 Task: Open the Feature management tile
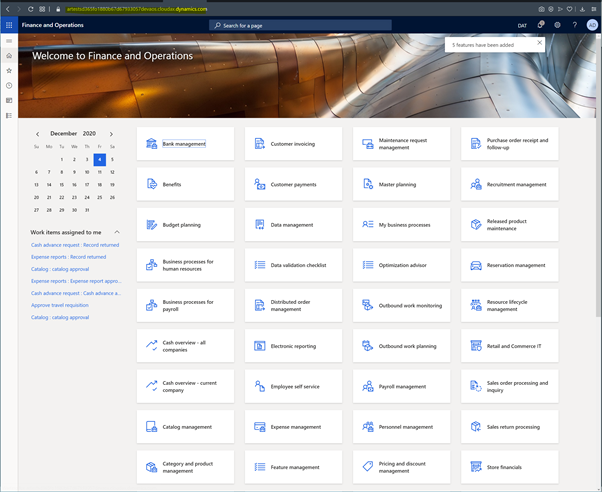coord(295,467)
